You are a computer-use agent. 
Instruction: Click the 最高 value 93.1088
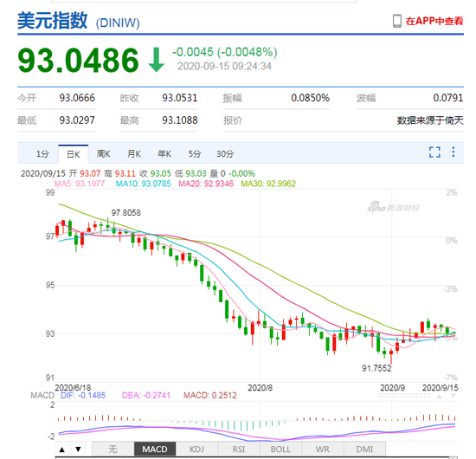[x=180, y=120]
